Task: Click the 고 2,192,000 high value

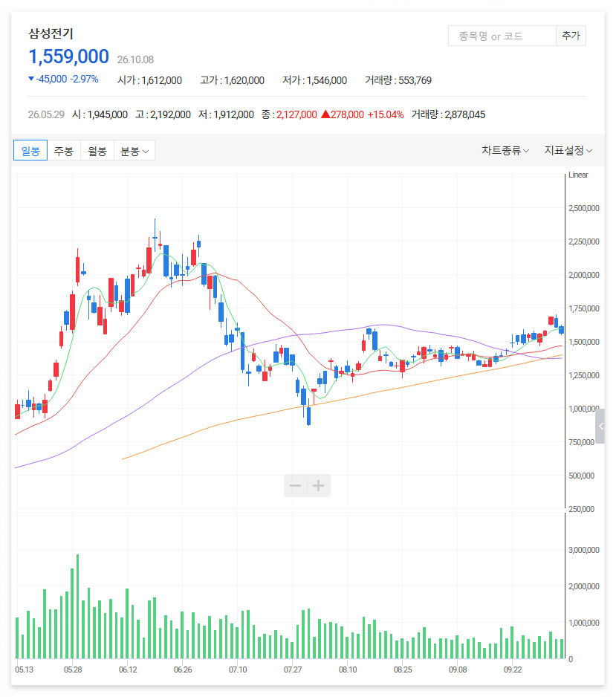Action: [x=163, y=114]
